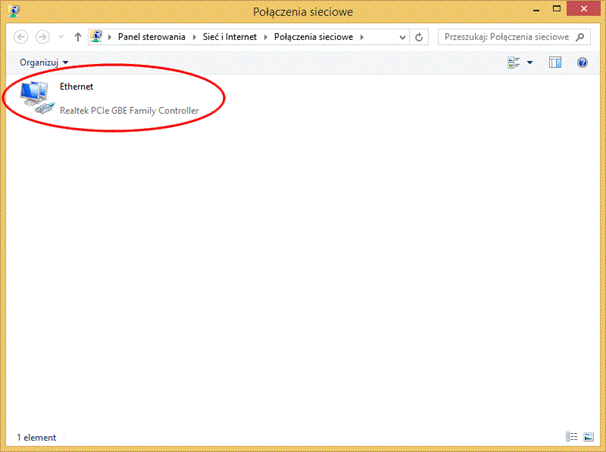Open recent locations dropdown arrow

(61, 37)
